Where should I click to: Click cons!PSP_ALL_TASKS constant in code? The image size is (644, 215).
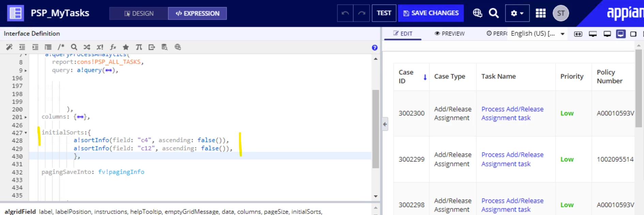pos(109,62)
